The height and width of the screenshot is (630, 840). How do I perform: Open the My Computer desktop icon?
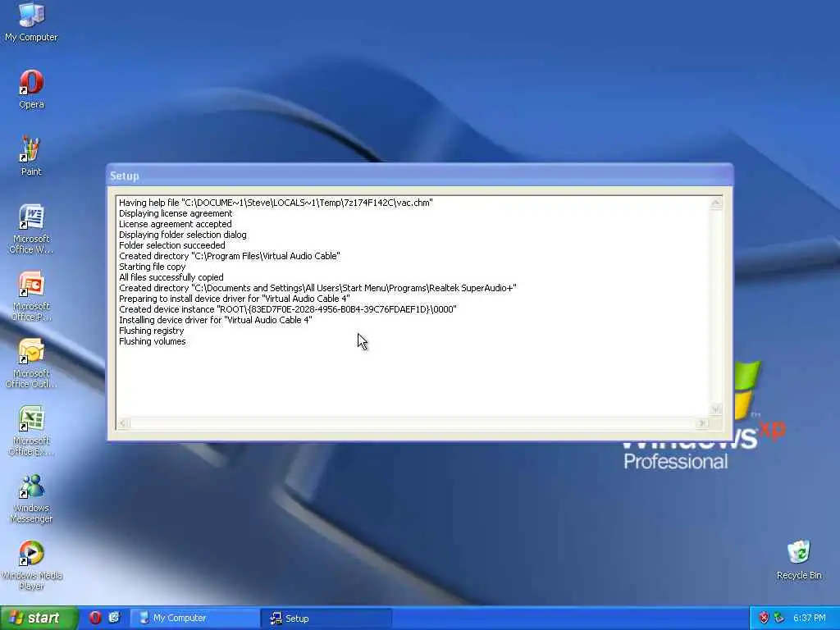tap(31, 21)
